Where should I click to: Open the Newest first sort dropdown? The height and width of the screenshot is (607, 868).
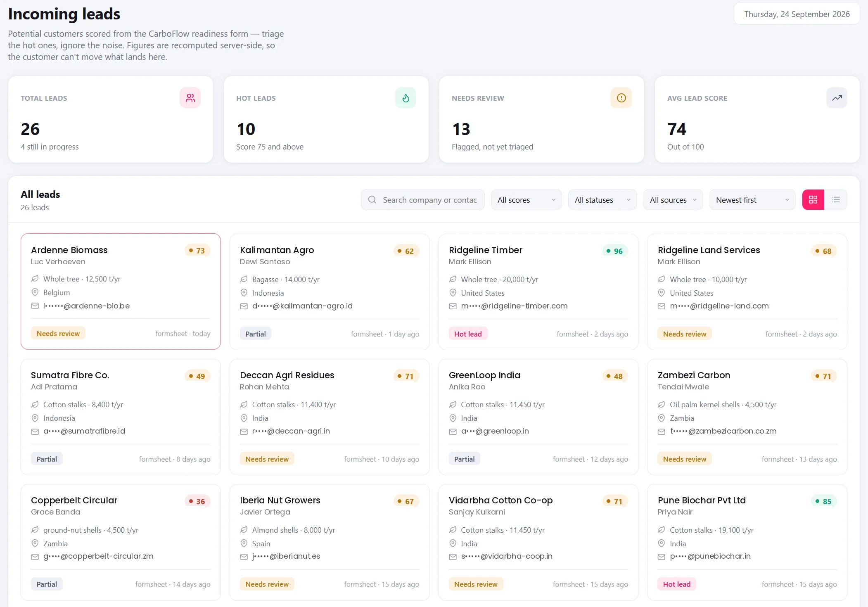pos(752,200)
